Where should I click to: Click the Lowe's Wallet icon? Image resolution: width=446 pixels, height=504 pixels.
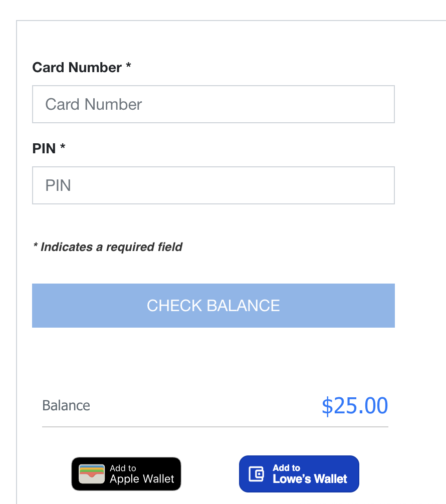pos(256,474)
